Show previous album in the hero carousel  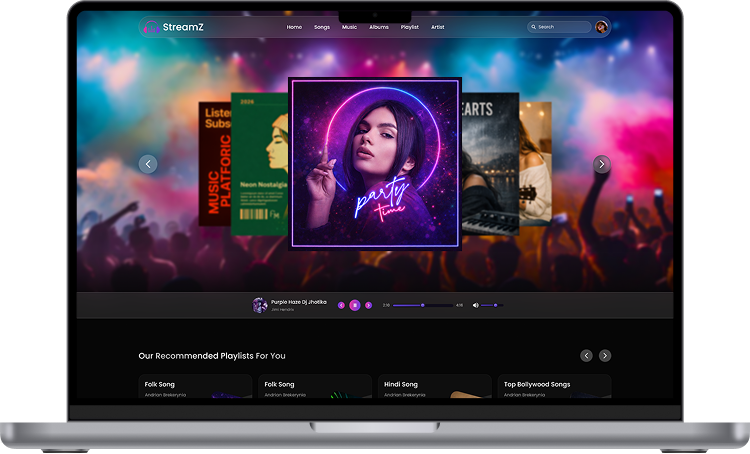[148, 164]
